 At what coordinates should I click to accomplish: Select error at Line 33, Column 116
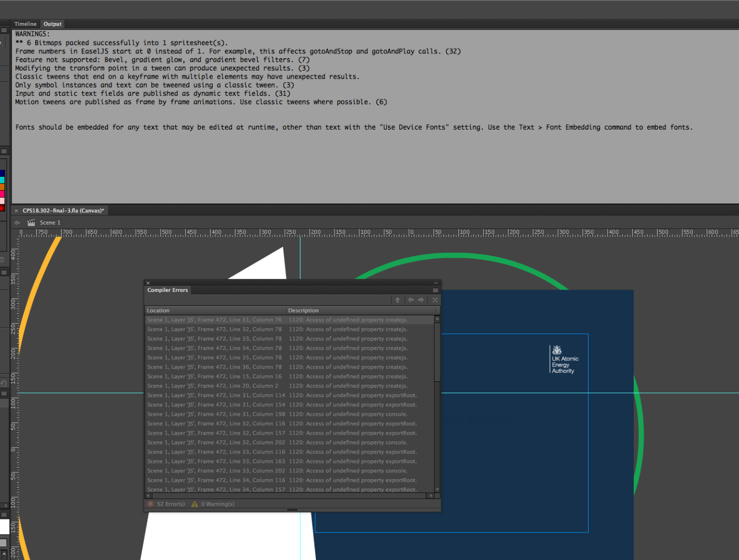[289, 452]
